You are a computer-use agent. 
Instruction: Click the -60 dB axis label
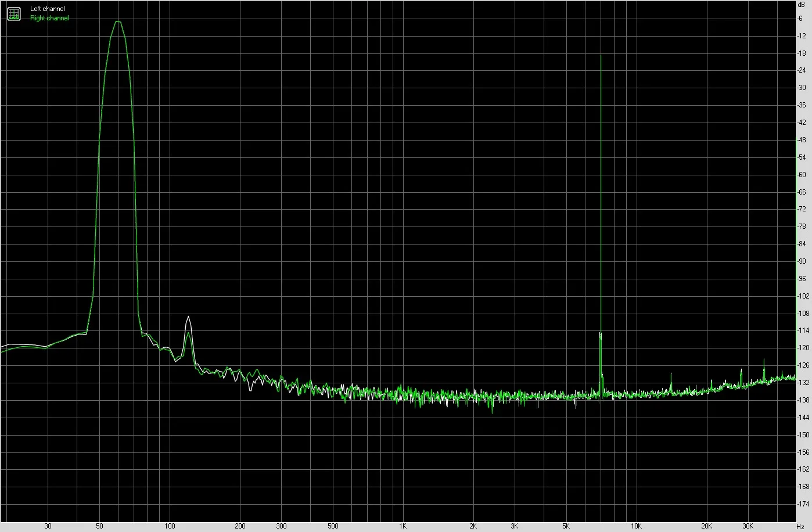[x=802, y=175]
